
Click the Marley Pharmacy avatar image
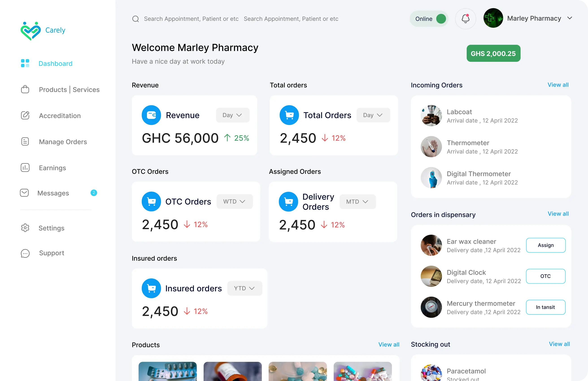[x=493, y=18]
